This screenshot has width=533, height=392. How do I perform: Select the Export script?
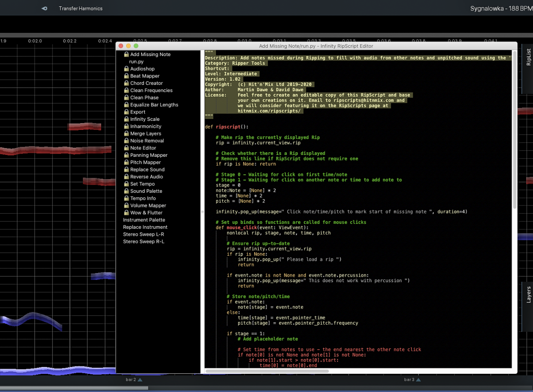click(x=138, y=112)
